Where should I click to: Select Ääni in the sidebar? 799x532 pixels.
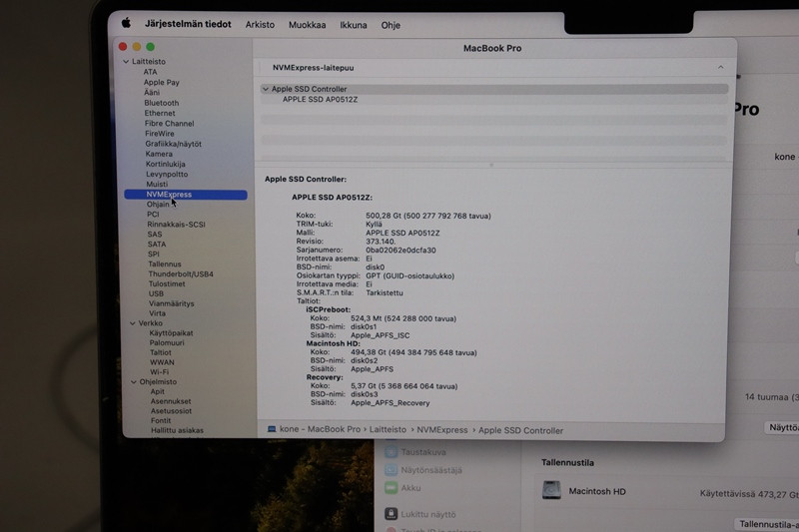(152, 92)
